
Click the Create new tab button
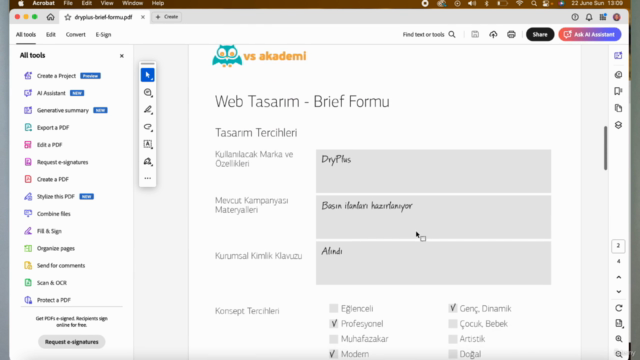pyautogui.click(x=167, y=17)
